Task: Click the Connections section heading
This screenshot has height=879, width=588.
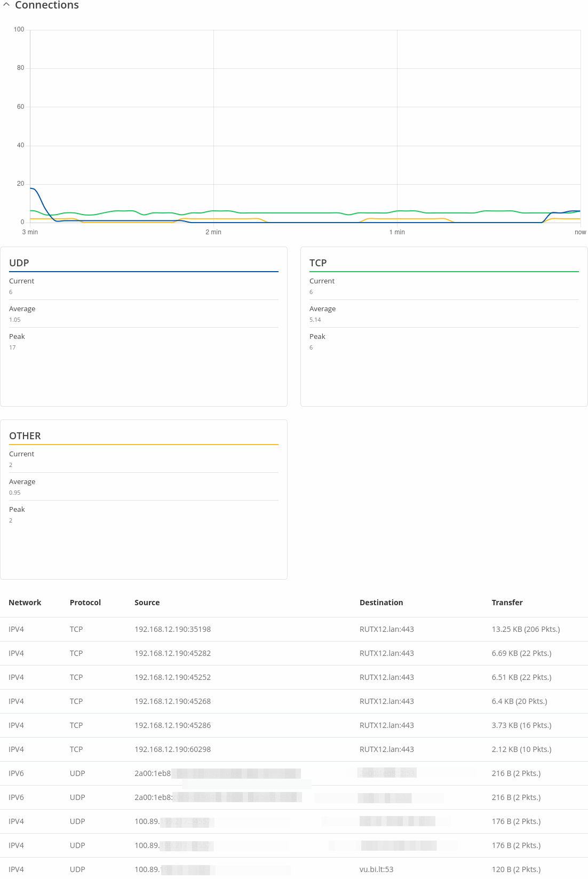Action: click(47, 5)
